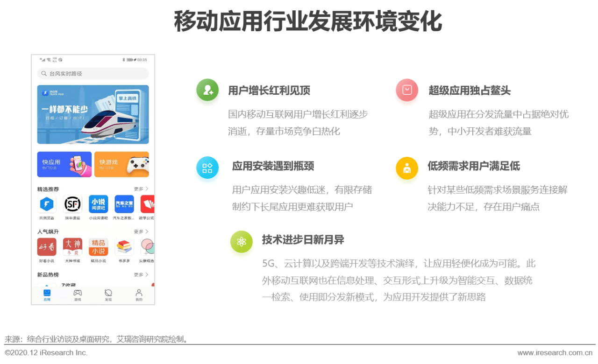Switch to the 游戏 gamepad tab
598x364 pixels.
tap(78, 295)
